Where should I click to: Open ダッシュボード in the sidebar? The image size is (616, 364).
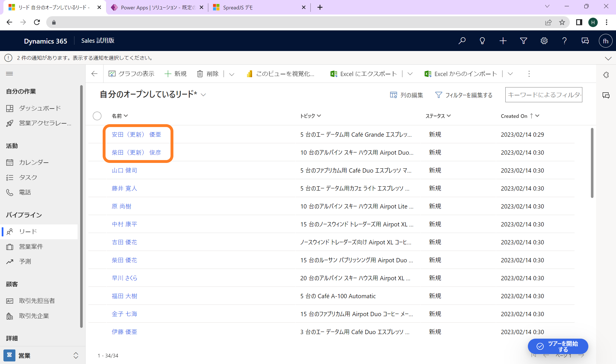[x=40, y=108]
